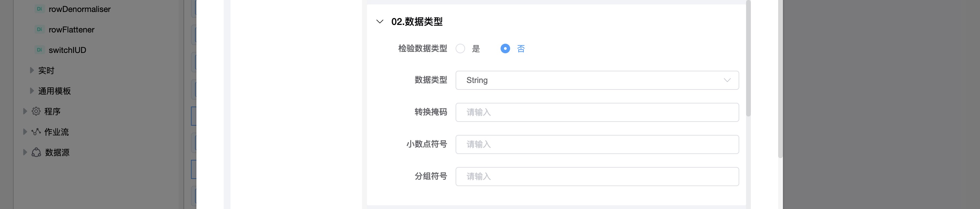Click the rowDenormaliser component icon
The image size is (980, 209).
39,9
